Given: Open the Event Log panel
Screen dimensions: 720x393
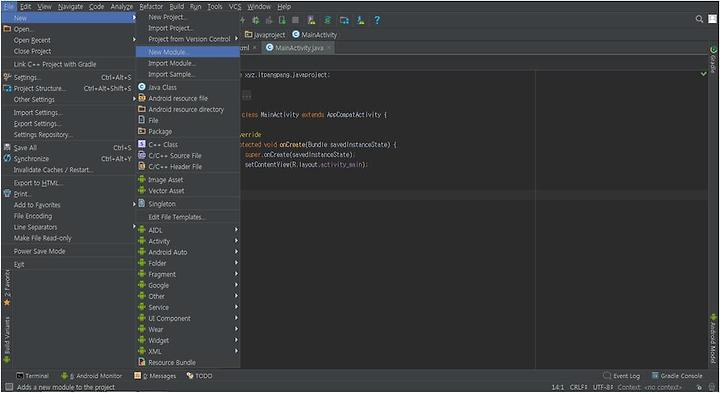Looking at the screenshot, I should tap(621, 376).
